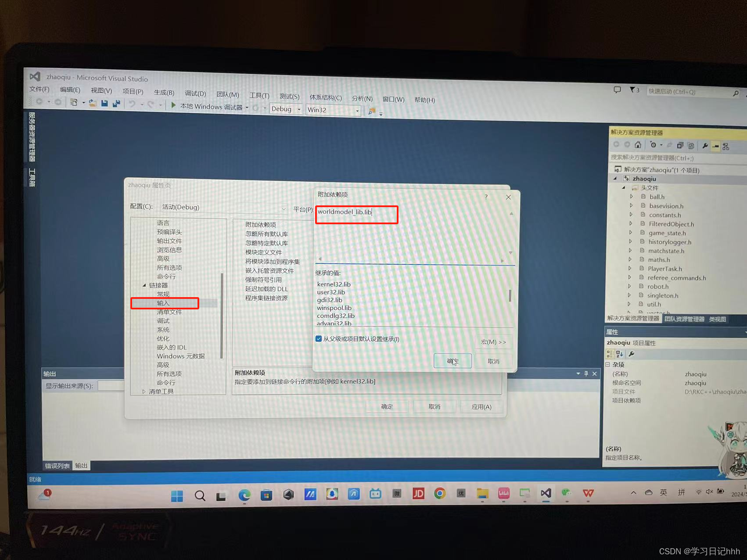Click the Navigate Backward toolbar icon
Screen dimensions: 747x560
(39, 101)
